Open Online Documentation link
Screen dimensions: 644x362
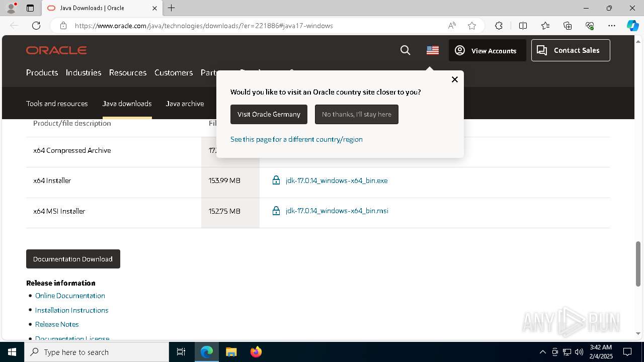70,296
